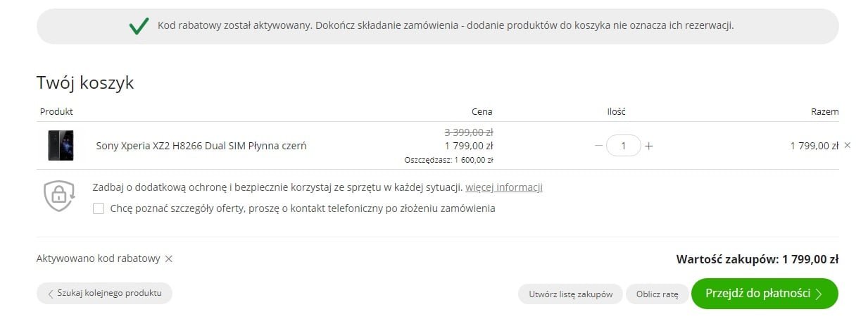This screenshot has height=319, width=868.
Task: Increase quantity with the plus icon
Action: click(649, 146)
